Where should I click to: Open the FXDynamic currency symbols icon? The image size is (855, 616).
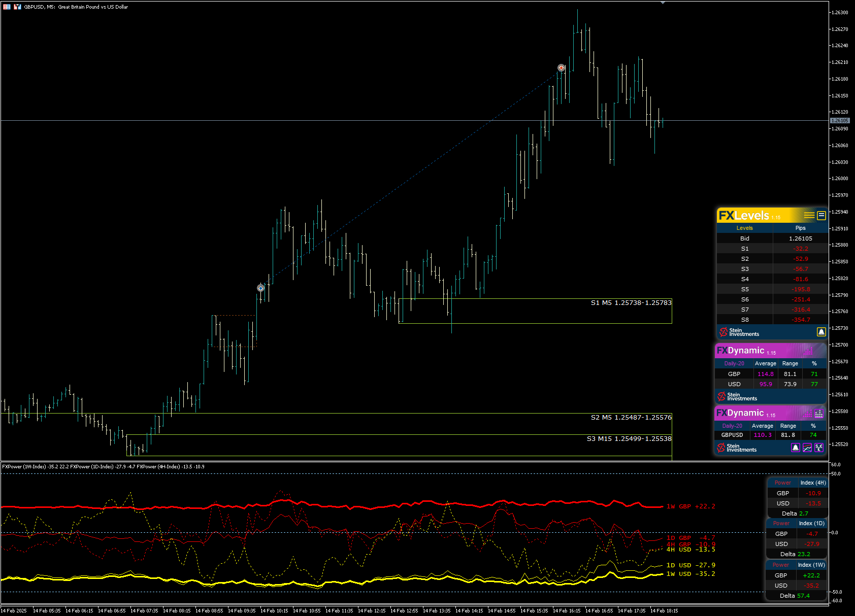819,448
